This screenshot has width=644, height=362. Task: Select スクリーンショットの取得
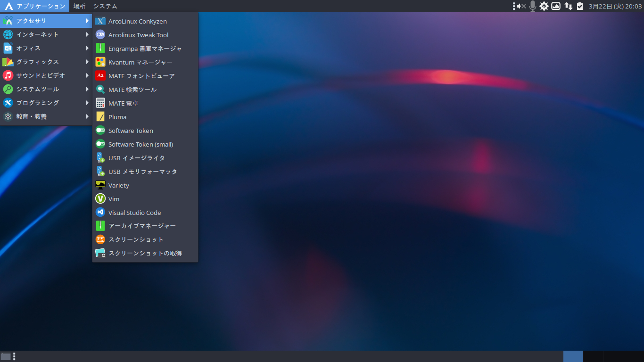(x=145, y=253)
